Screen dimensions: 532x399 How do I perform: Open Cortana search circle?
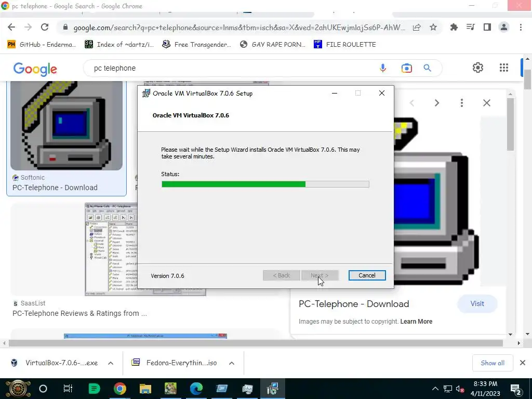coord(43,389)
